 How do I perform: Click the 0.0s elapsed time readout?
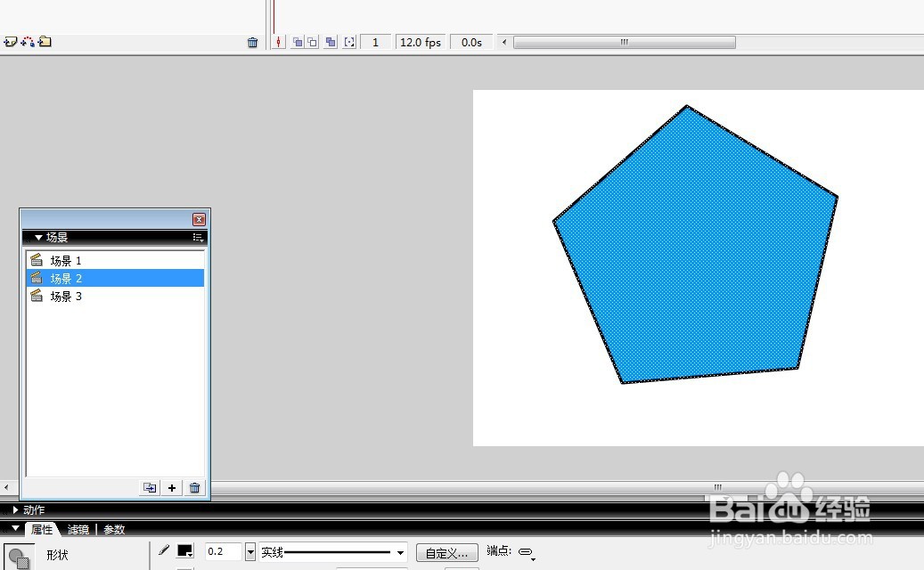471,43
